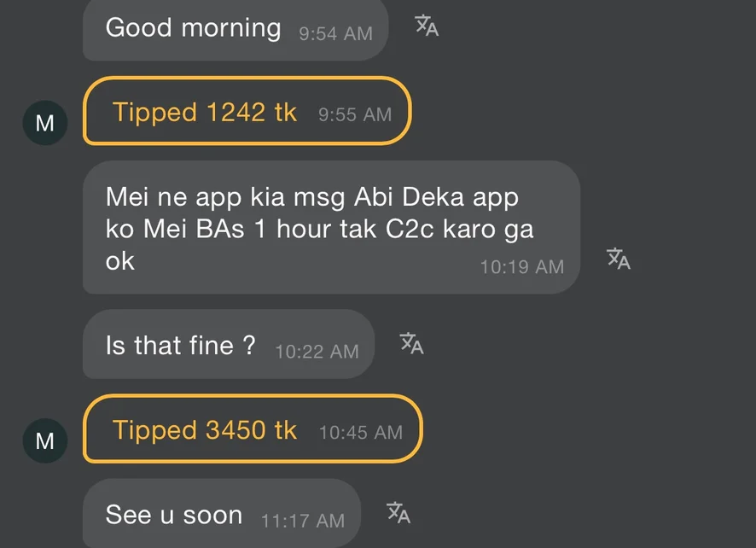
Task: Click the 9:55 AM tip timestamp
Action: (355, 114)
